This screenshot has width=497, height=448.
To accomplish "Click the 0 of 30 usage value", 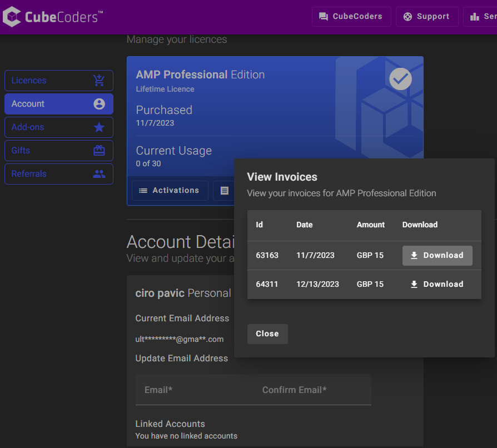I will 148,163.
